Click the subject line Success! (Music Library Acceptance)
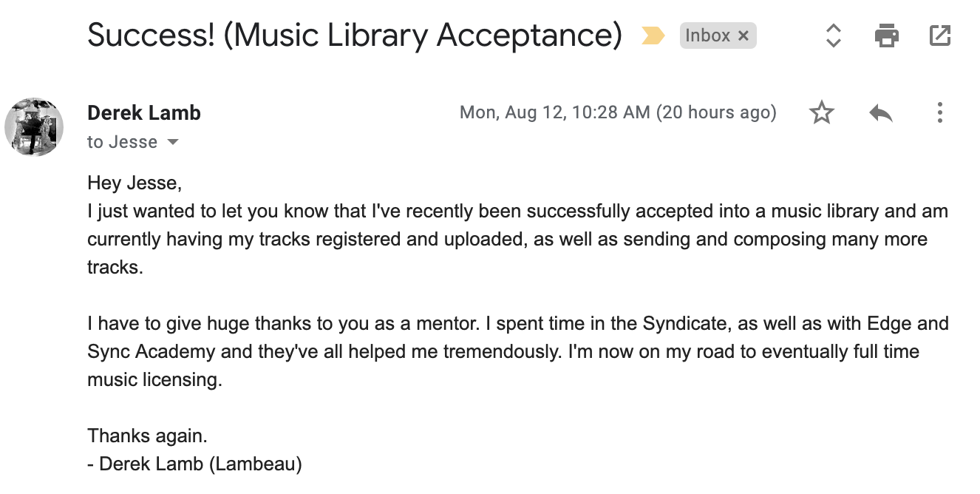Viewport: 980px width, 494px height. click(355, 35)
